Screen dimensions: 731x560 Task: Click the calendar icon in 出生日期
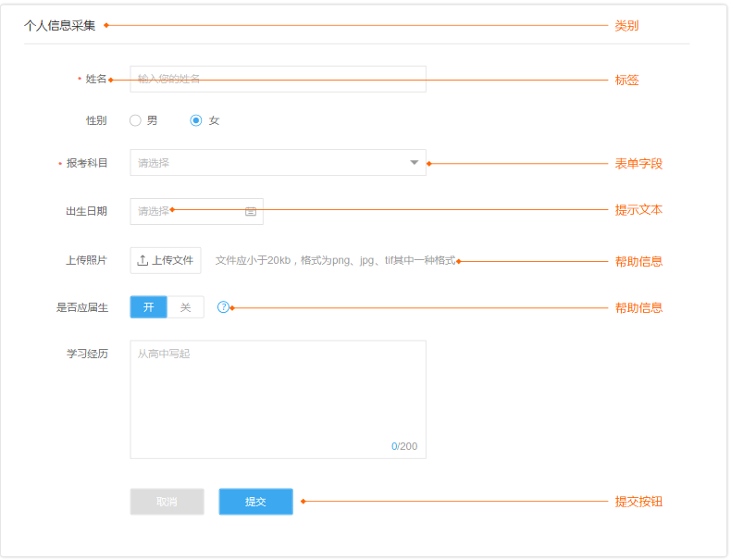(x=251, y=212)
